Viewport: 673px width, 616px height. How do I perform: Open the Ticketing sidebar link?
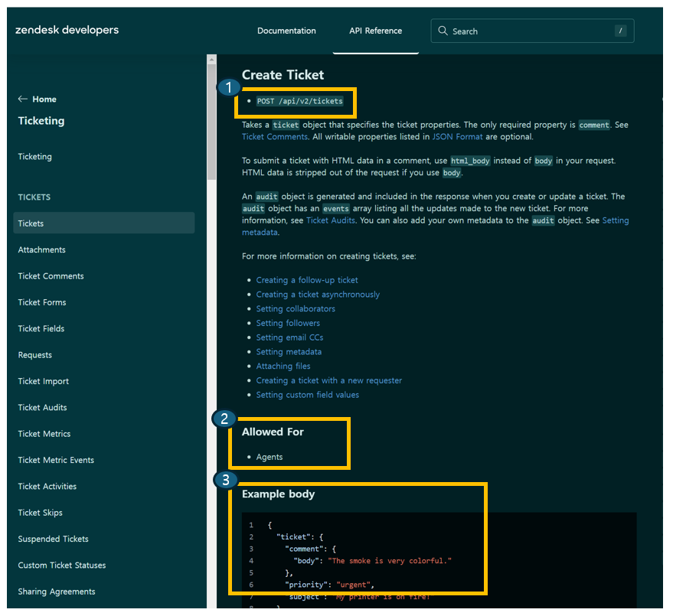coord(34,157)
